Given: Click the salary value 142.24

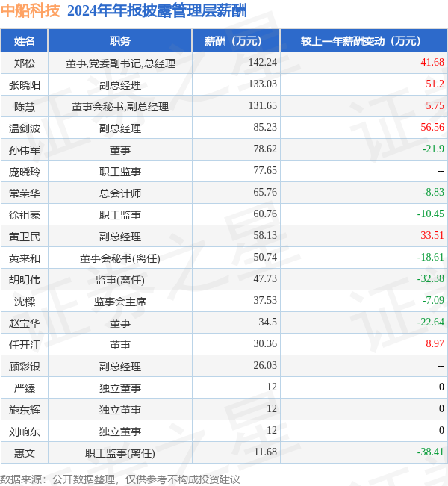Looking at the screenshot, I should click(263, 62).
